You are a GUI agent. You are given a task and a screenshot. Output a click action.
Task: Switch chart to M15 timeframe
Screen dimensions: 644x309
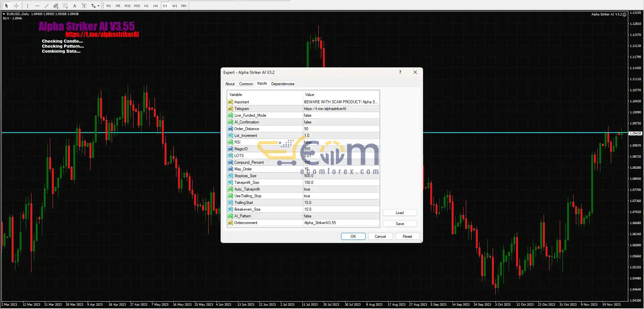127,6
